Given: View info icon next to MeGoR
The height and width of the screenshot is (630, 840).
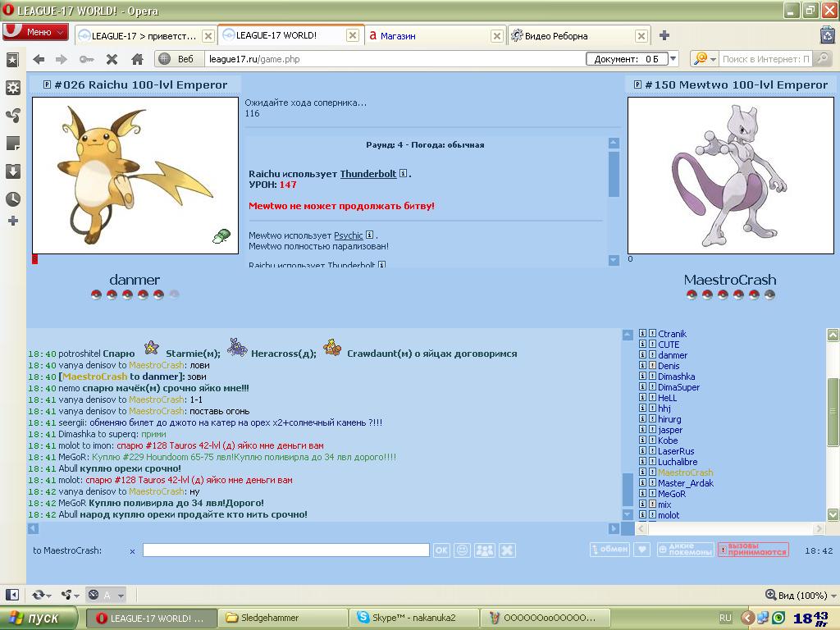Looking at the screenshot, I should click(643, 493).
